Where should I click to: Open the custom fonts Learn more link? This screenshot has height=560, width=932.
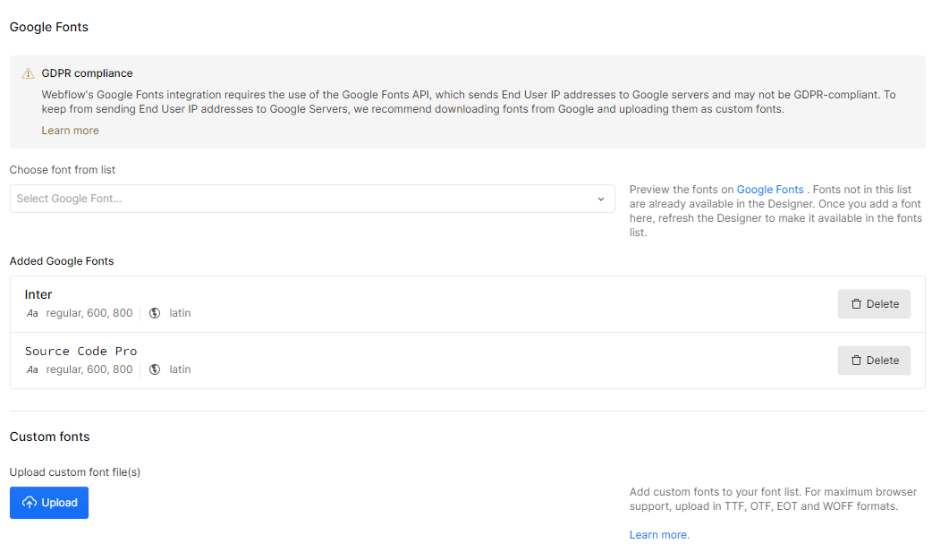[659, 535]
